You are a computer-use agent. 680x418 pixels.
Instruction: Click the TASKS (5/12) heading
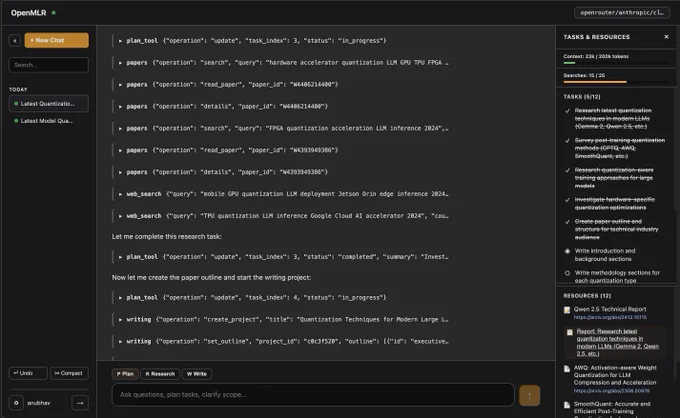pyautogui.click(x=582, y=97)
